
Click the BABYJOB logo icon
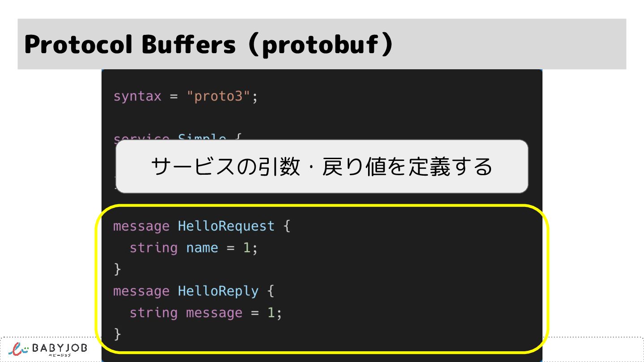coord(18,349)
